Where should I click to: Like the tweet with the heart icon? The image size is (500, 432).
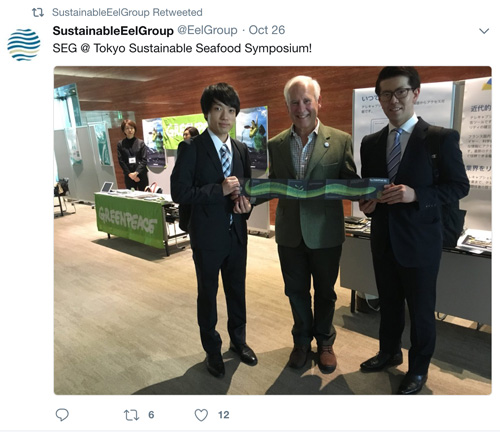tap(201, 415)
